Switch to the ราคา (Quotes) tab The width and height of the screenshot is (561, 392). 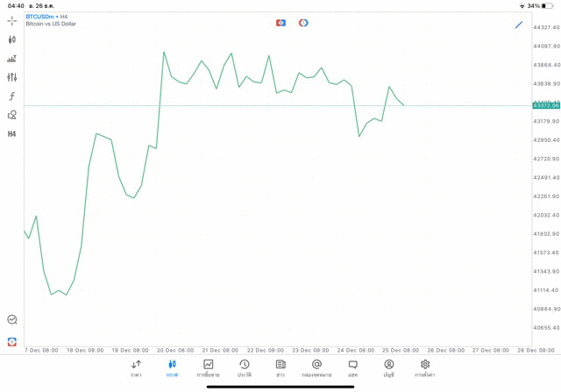(x=136, y=368)
